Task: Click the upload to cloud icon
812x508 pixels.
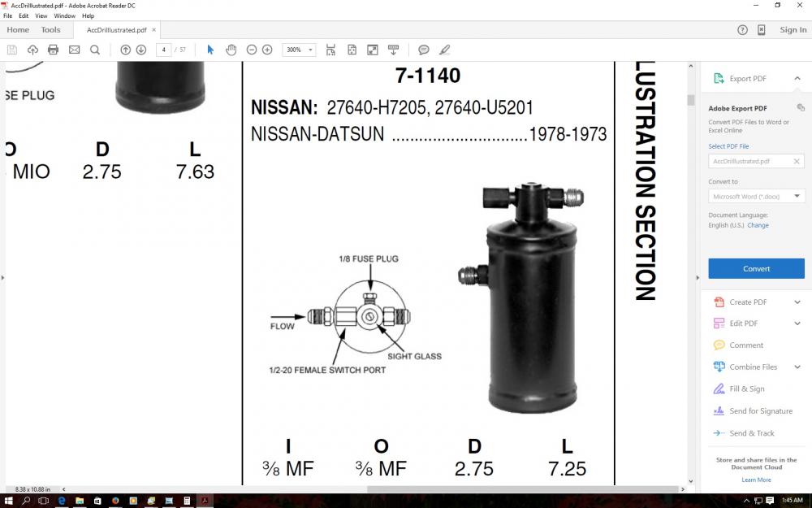Action: click(32, 50)
